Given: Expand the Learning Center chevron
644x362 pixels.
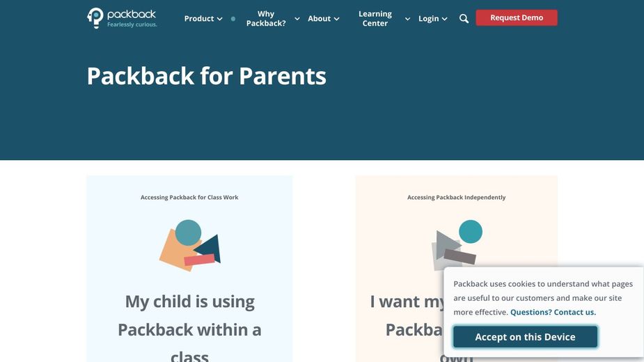Looking at the screenshot, I should [x=407, y=19].
